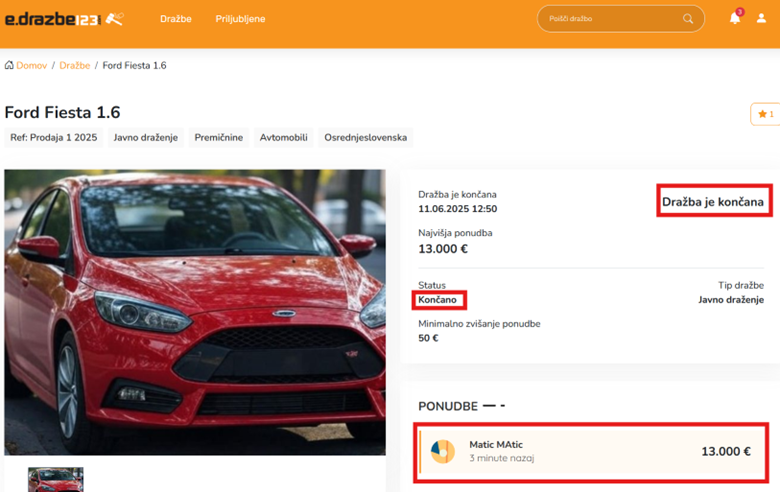Open the main red Ford car image

[x=195, y=312]
